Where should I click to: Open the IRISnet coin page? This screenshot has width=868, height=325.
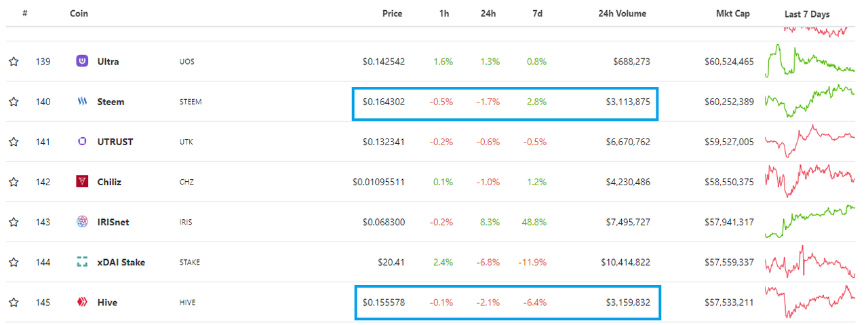pyautogui.click(x=113, y=222)
